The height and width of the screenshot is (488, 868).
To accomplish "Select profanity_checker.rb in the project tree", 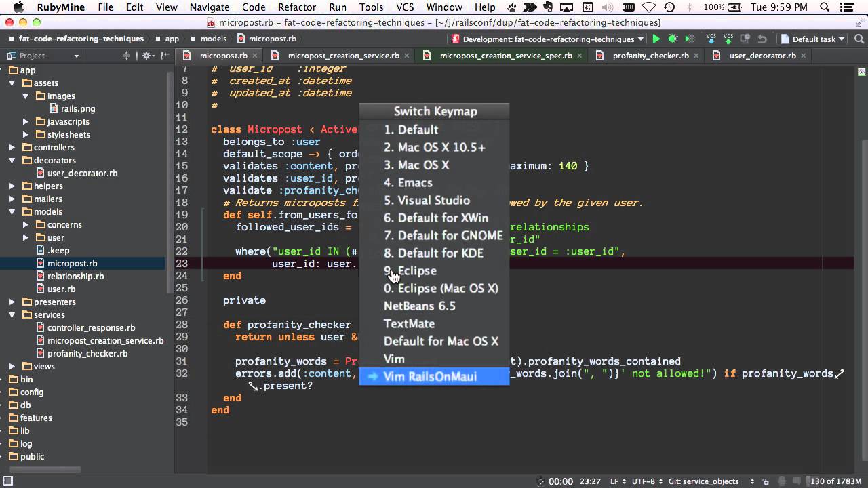I will tap(87, 353).
